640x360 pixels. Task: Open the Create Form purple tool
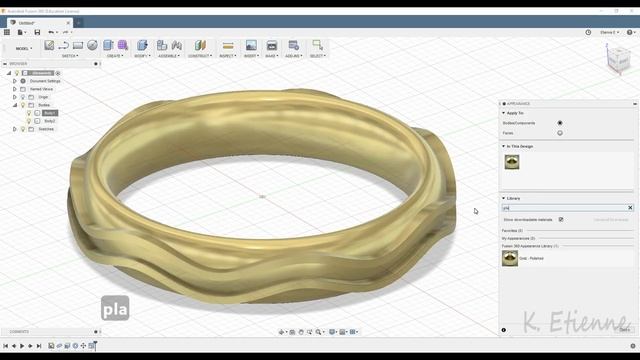click(x=122, y=45)
